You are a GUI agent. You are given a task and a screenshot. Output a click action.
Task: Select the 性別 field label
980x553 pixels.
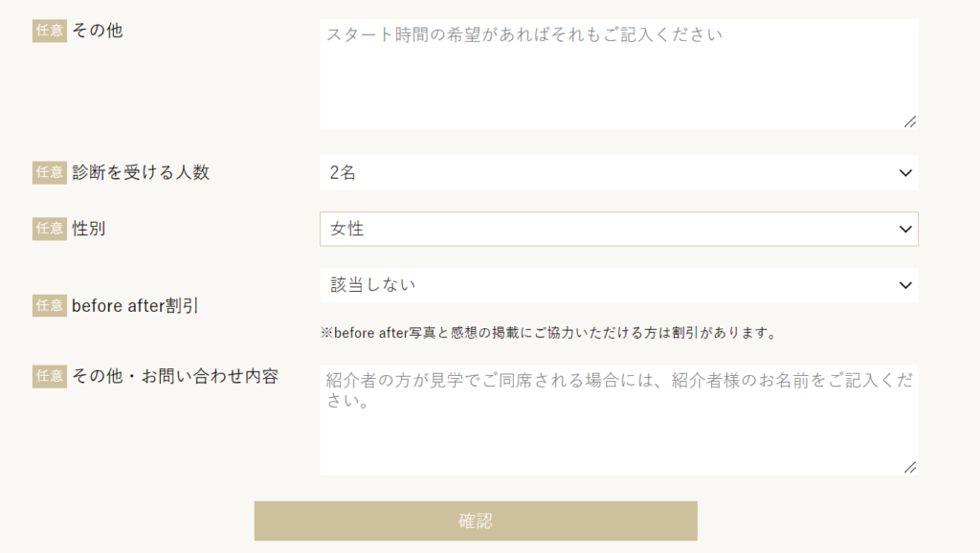[x=89, y=229]
